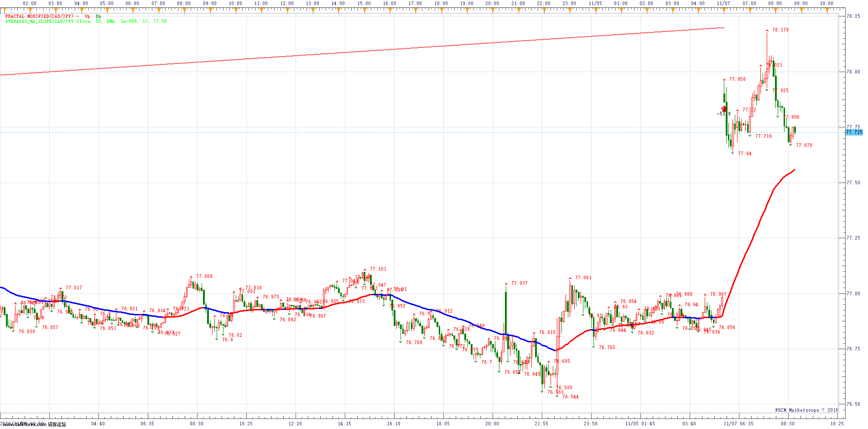
Task: Click the 77.25 price axis label
Action: (x=853, y=238)
